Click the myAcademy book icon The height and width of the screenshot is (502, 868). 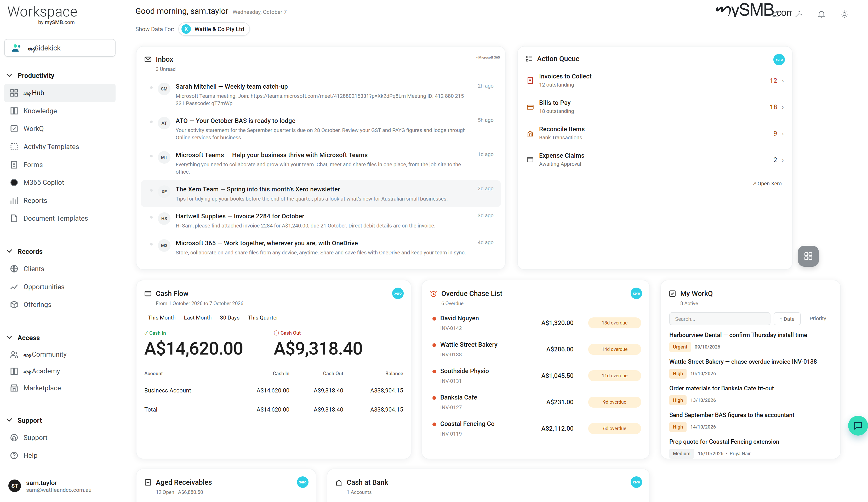click(14, 371)
